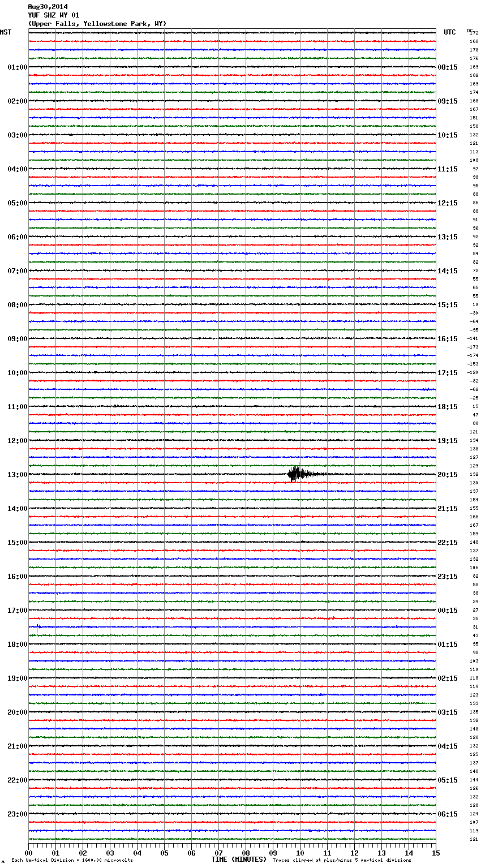Click the '05' minute tick label on the time axis

point(165,853)
